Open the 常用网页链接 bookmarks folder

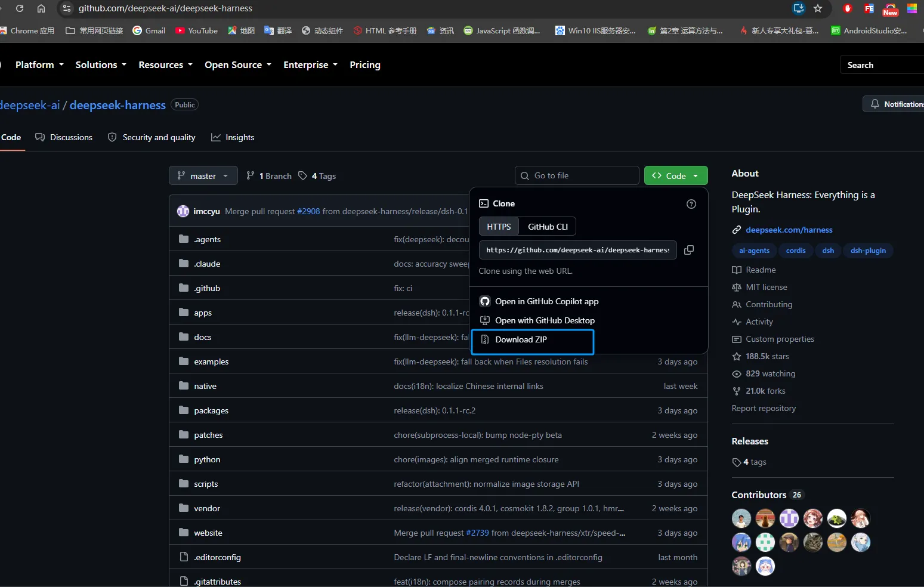pyautogui.click(x=94, y=30)
